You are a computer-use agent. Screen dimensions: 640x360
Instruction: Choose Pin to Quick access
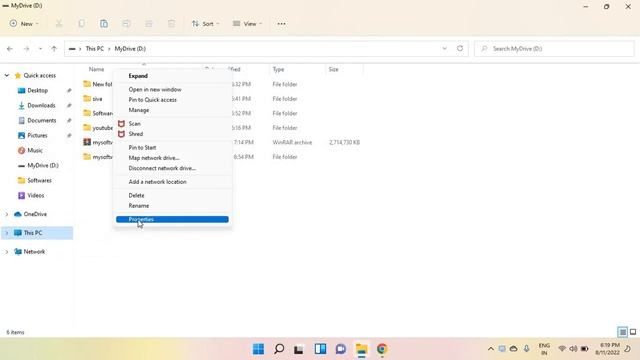[172, 100]
